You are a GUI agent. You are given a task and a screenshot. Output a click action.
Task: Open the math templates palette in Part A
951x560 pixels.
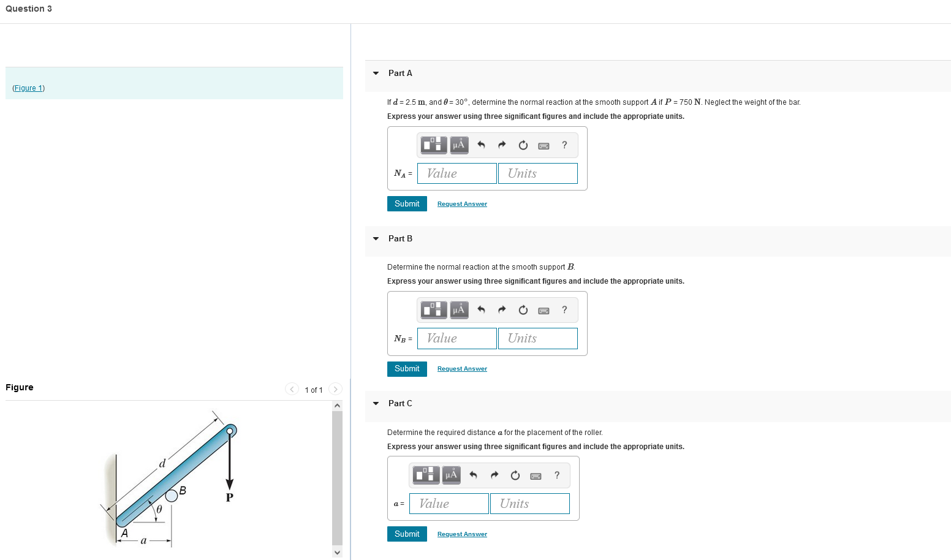pos(433,145)
